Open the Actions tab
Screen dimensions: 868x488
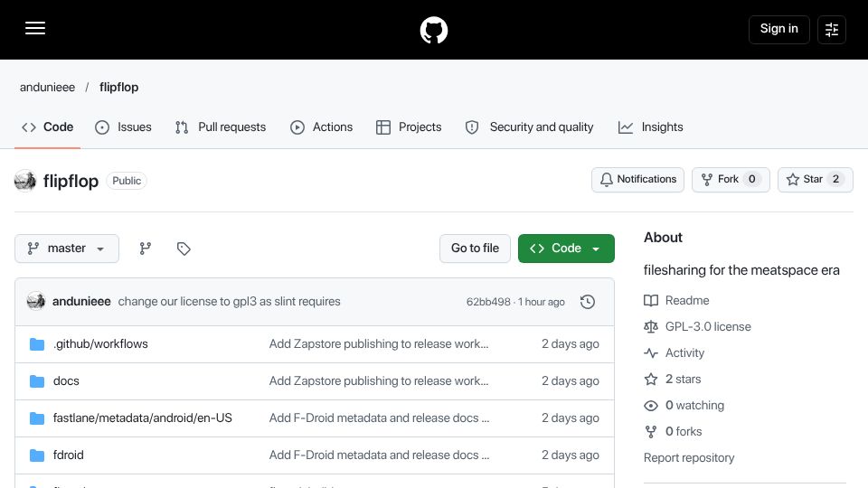point(322,127)
